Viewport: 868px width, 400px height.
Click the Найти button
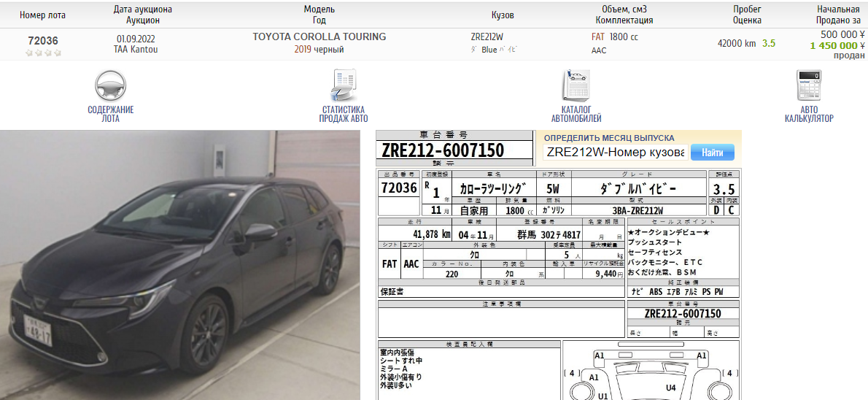713,152
